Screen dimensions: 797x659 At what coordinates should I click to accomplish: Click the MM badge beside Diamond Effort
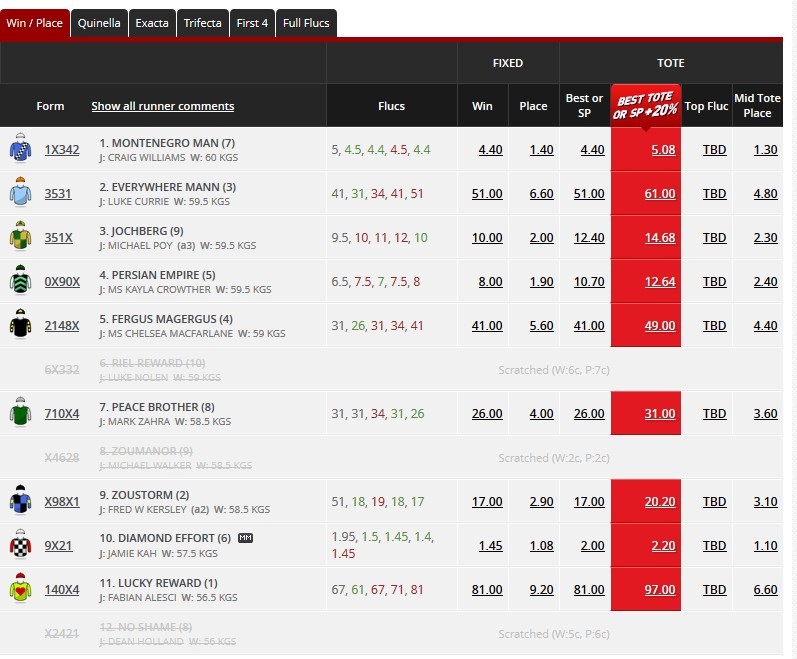click(246, 538)
